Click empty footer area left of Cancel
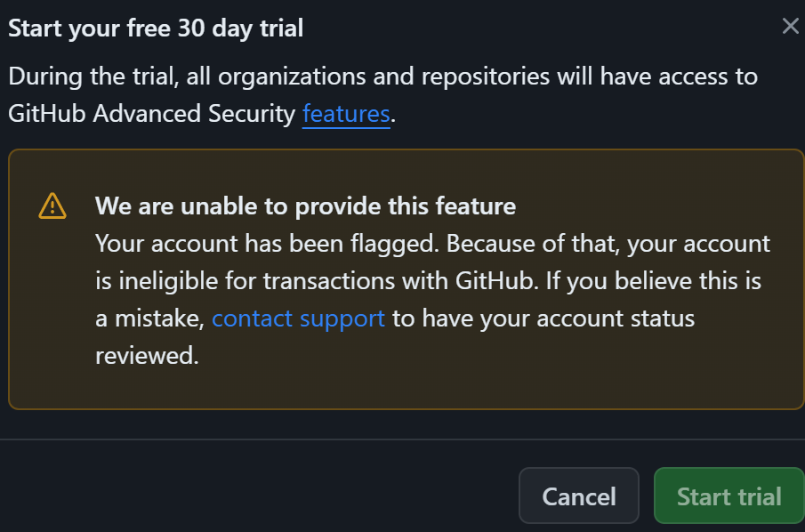This screenshot has height=532, width=805. click(257, 496)
